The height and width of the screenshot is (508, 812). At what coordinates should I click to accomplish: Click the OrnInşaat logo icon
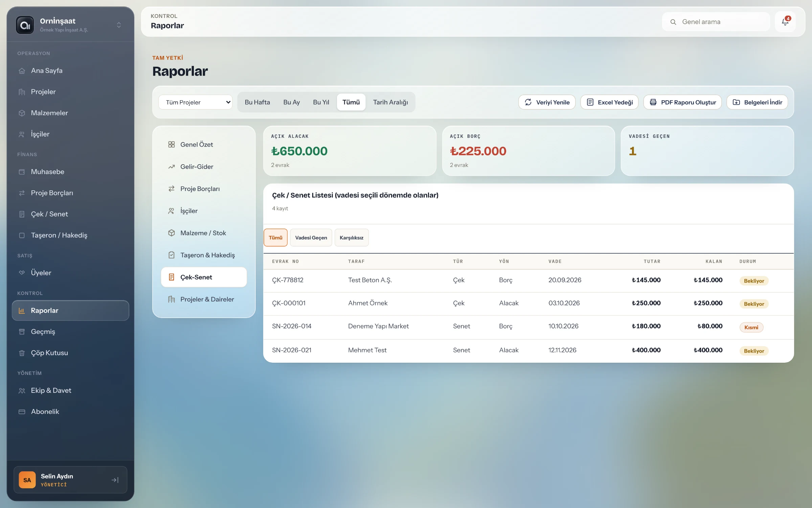click(x=25, y=25)
